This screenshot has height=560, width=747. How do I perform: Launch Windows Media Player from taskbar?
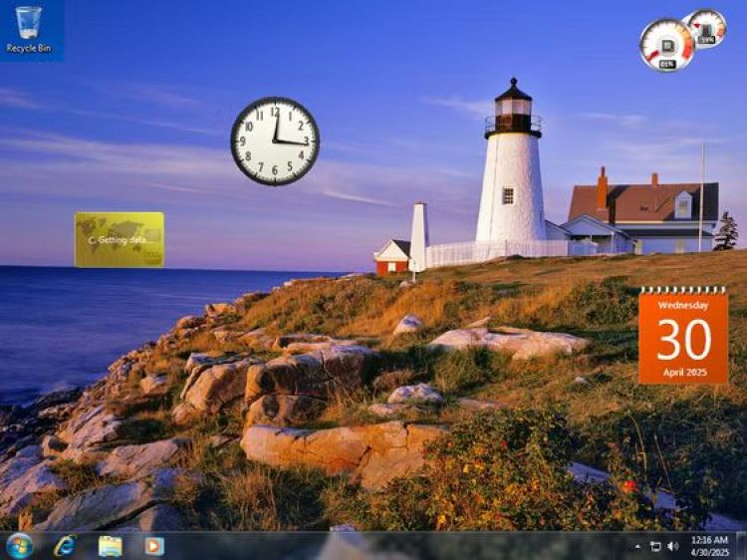(153, 545)
